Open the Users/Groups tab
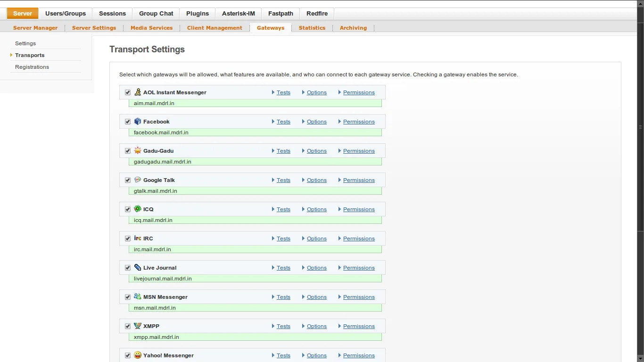The width and height of the screenshot is (644, 362). pos(66,14)
